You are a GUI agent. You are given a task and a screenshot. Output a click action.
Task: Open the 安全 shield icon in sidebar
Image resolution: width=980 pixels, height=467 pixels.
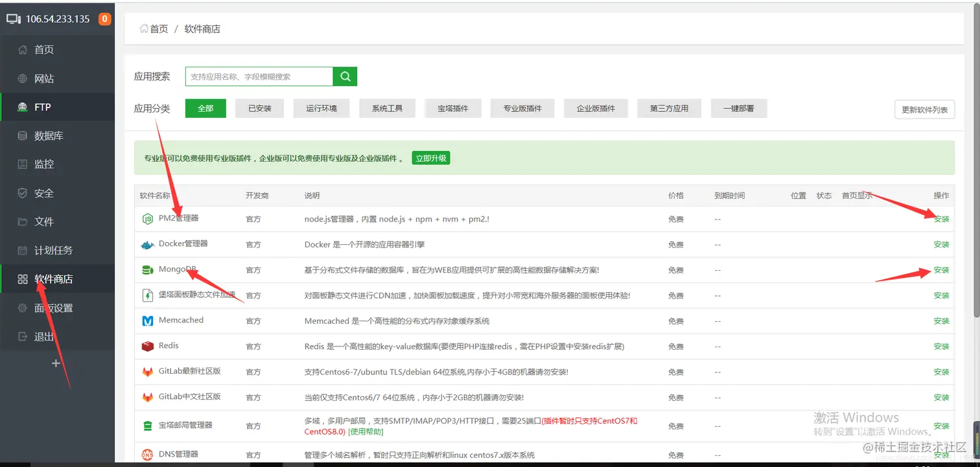coord(23,193)
